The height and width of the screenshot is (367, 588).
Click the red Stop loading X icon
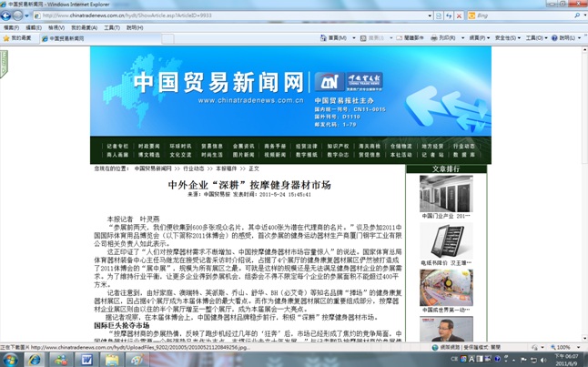coord(459,15)
